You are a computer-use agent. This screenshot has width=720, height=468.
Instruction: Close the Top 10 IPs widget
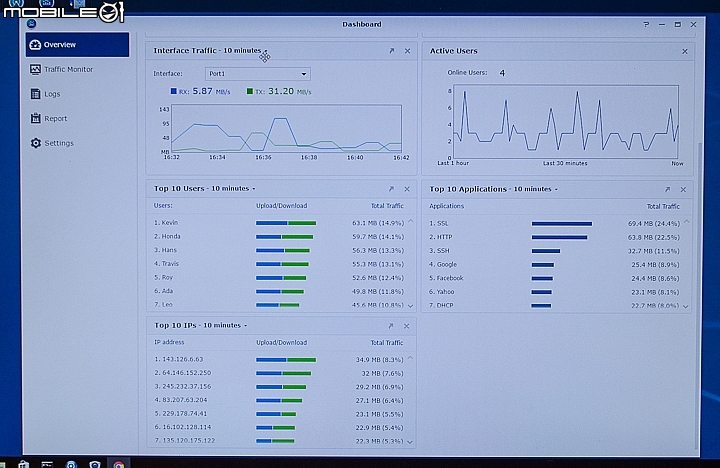tap(406, 326)
